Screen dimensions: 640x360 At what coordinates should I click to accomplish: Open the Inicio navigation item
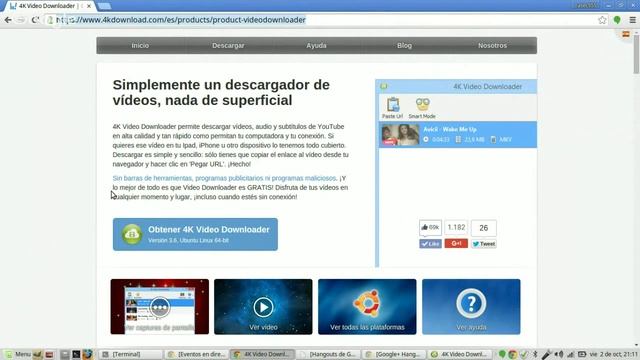tap(140, 45)
